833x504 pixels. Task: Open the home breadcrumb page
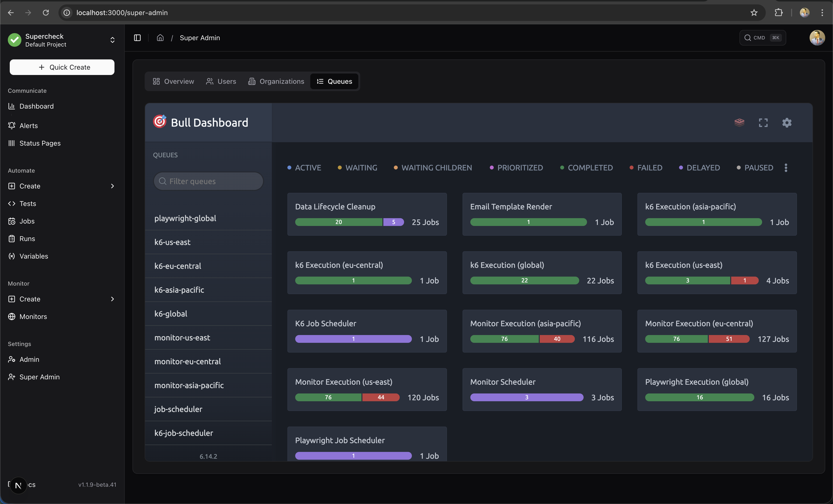click(x=160, y=37)
